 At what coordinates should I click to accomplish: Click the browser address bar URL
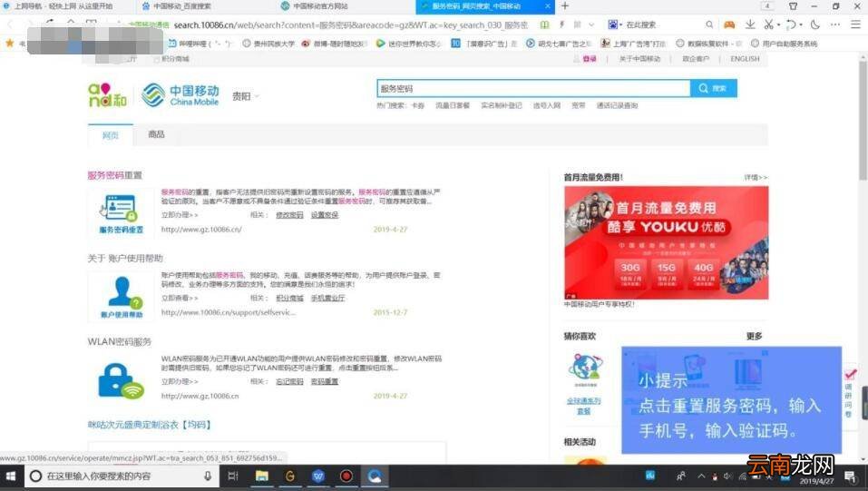coord(350,25)
